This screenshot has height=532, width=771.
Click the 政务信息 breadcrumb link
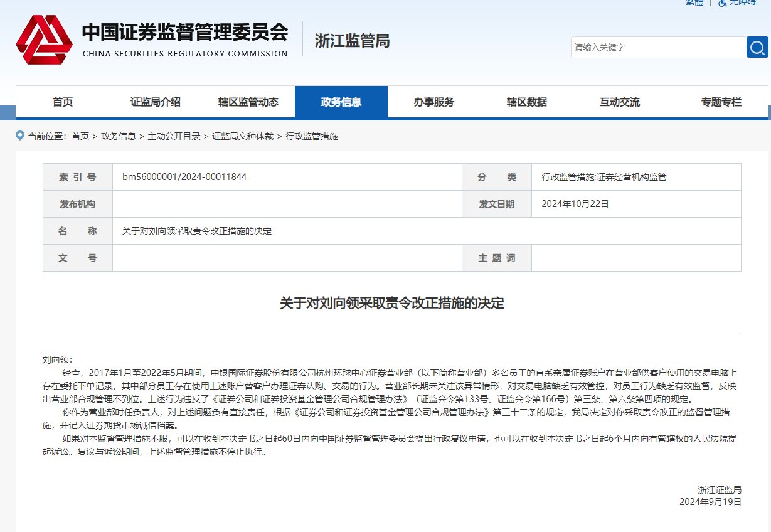pos(119,136)
